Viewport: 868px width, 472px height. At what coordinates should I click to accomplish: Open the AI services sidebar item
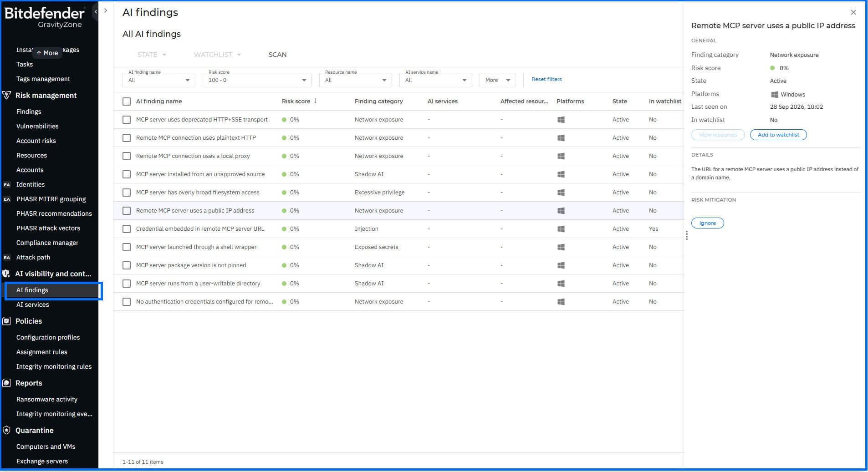[x=33, y=305]
